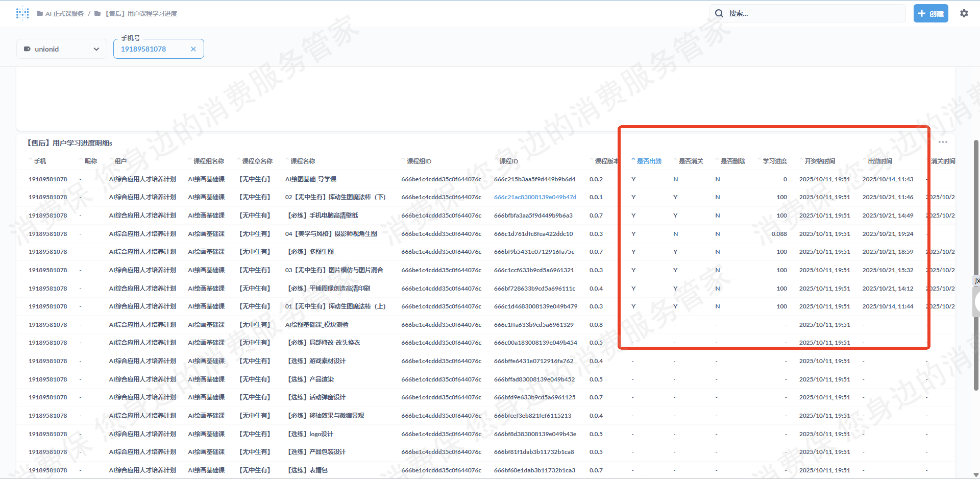This screenshot has height=479, width=980.
Task: Click folder icon before AI 正式课服务
Action: [40, 14]
